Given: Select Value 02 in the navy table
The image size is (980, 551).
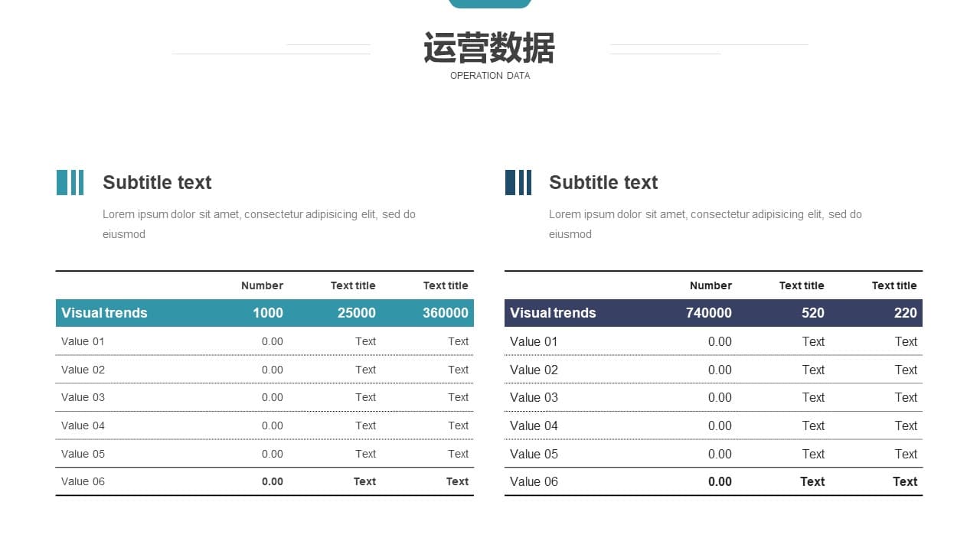Looking at the screenshot, I should [x=534, y=370].
